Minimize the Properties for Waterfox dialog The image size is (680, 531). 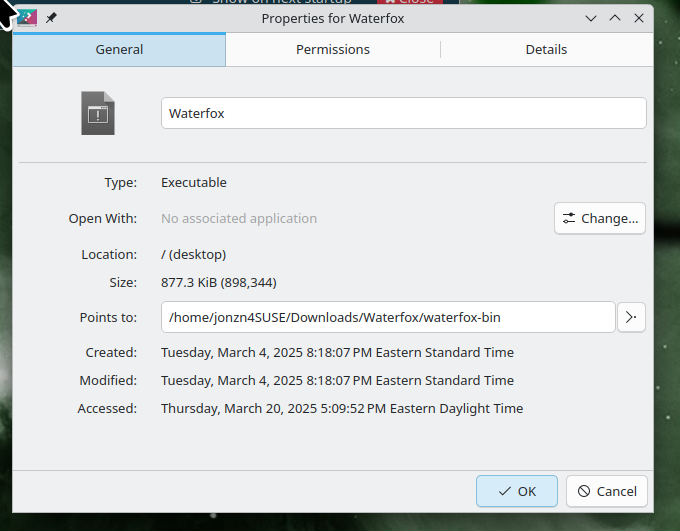tap(591, 18)
